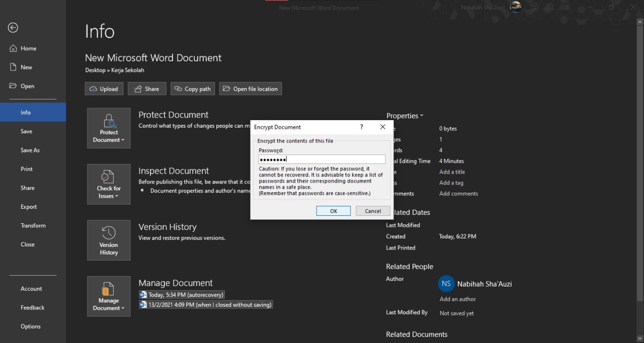
Task: Click the 0 bytes size value
Action: pos(448,129)
